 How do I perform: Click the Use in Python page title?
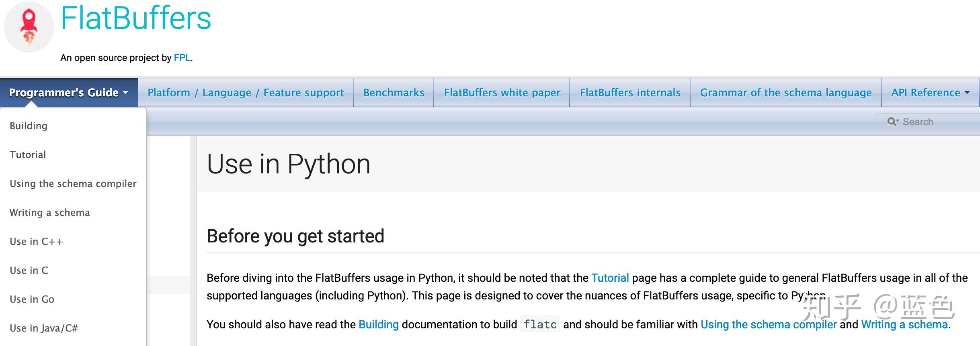click(288, 164)
